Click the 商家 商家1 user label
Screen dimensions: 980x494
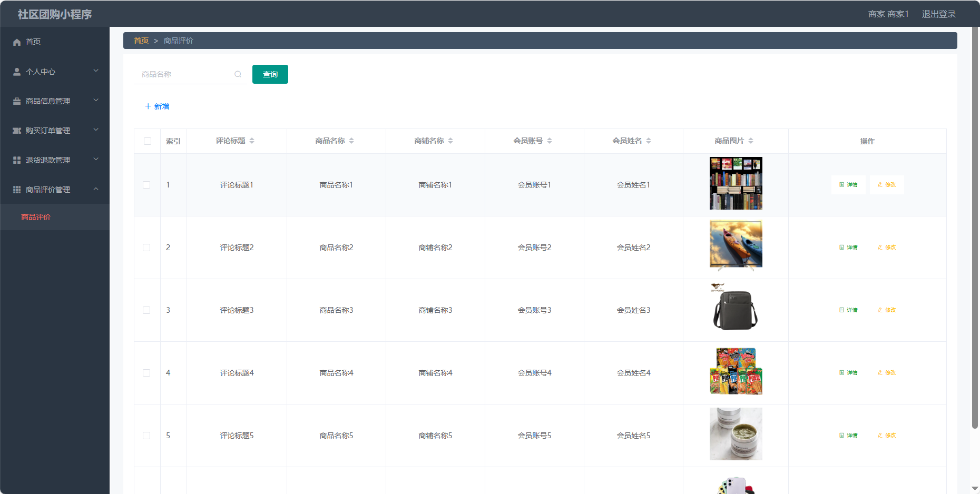(x=888, y=14)
